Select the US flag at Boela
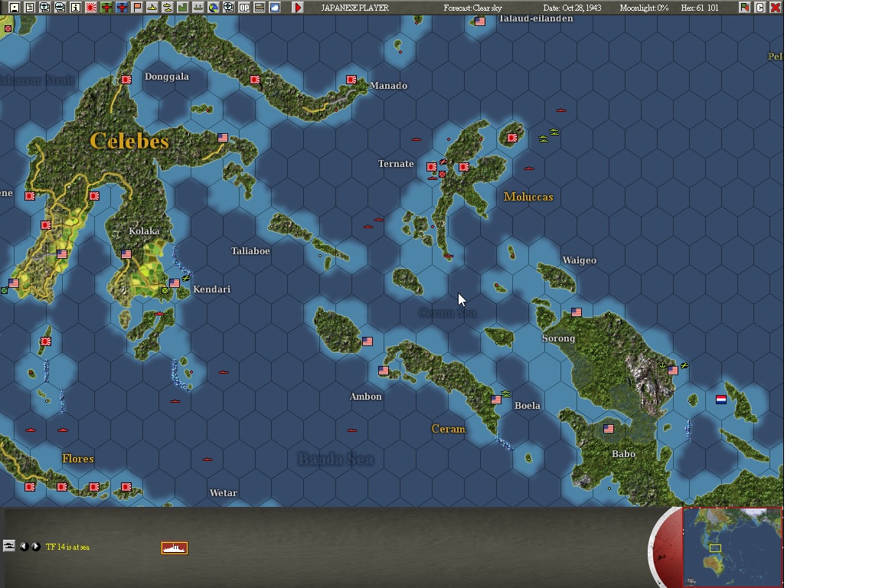The height and width of the screenshot is (588, 882). 496,400
